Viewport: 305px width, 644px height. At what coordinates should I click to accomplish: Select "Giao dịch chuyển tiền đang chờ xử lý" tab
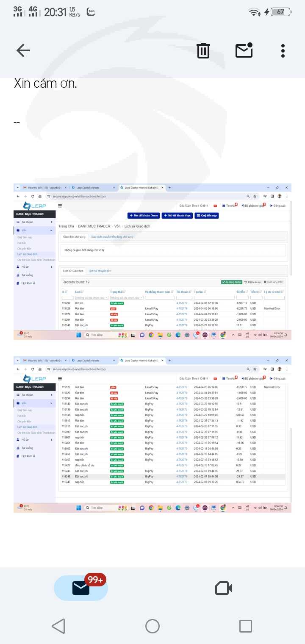[112, 237]
